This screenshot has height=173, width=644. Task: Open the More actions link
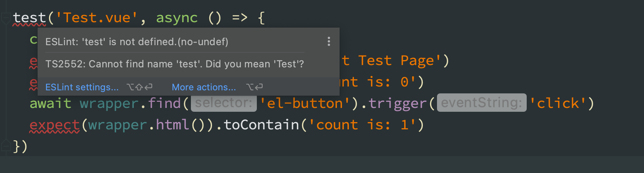pos(204,87)
